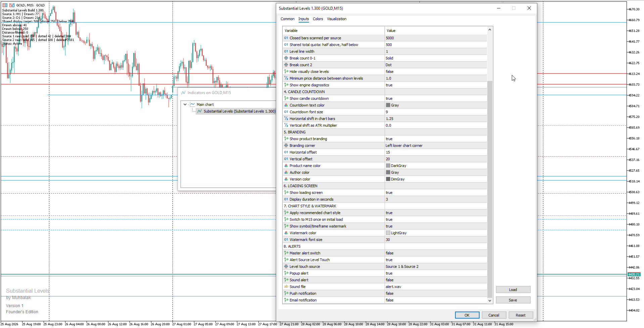Open the Visualization tab
Screen dimensions: 644x328
[x=337, y=19]
